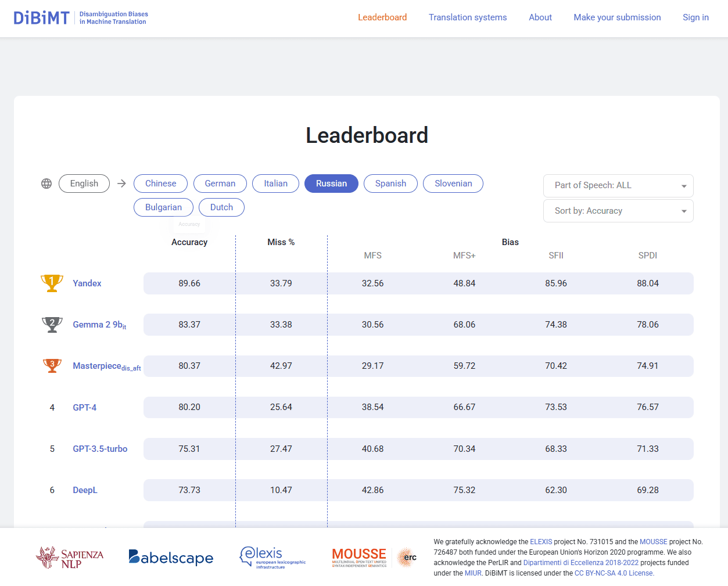Click GPT-4 Miss % value 25.64
The width and height of the screenshot is (728, 586).
click(281, 408)
